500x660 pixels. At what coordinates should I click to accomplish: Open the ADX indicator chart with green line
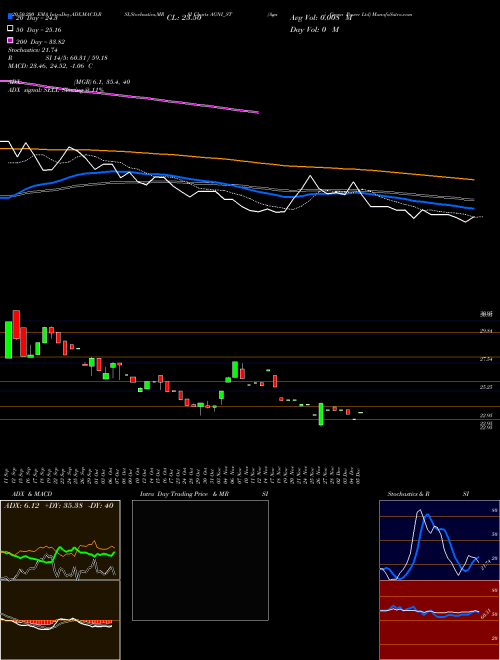click(x=60, y=540)
